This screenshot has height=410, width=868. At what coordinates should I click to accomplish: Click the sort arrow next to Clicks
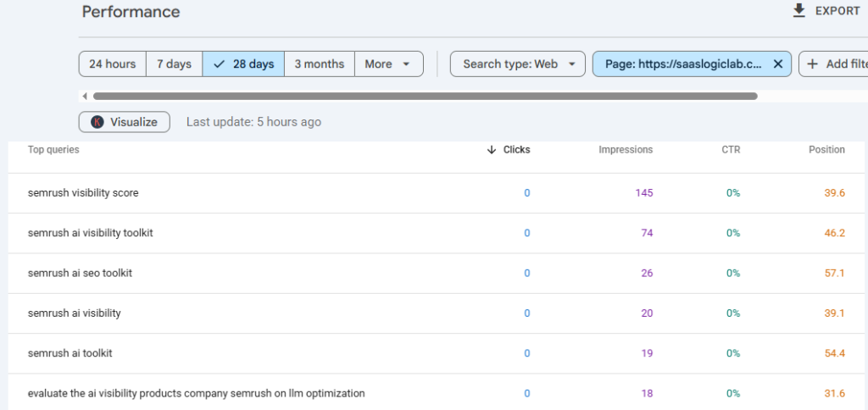point(491,150)
